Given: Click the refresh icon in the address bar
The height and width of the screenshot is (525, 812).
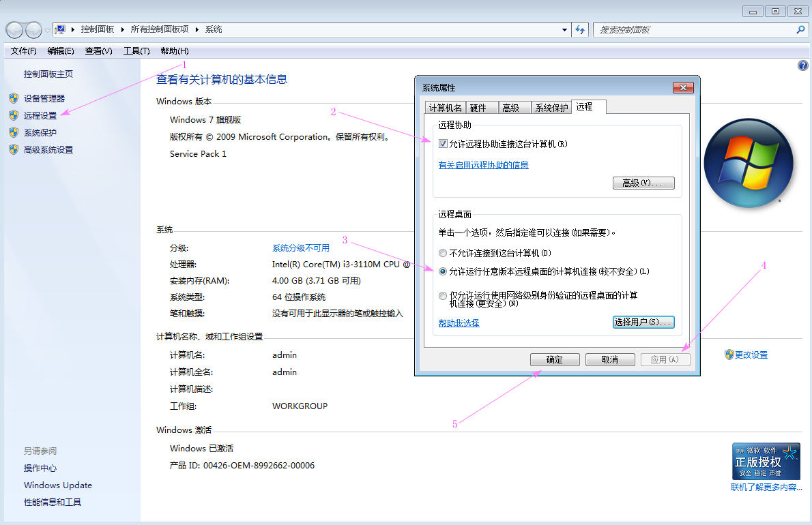Looking at the screenshot, I should pyautogui.click(x=579, y=29).
